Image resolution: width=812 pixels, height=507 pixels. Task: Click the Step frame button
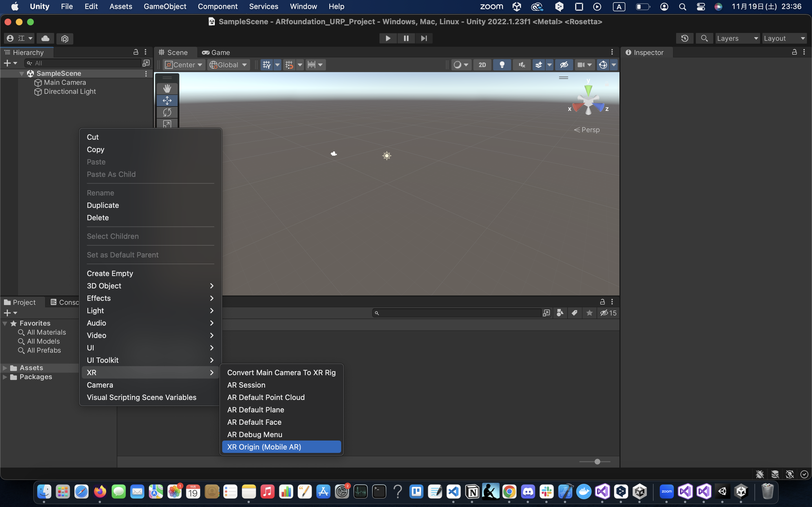click(x=424, y=38)
